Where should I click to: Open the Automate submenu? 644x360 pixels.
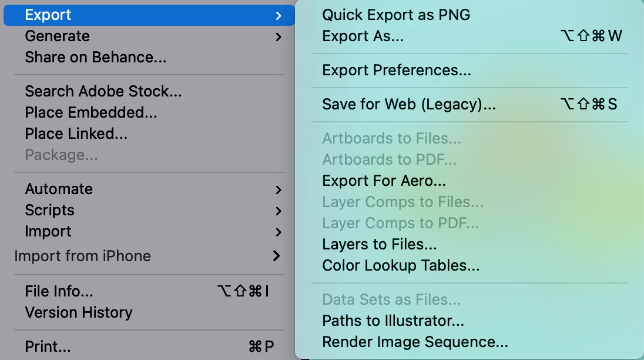tap(149, 189)
